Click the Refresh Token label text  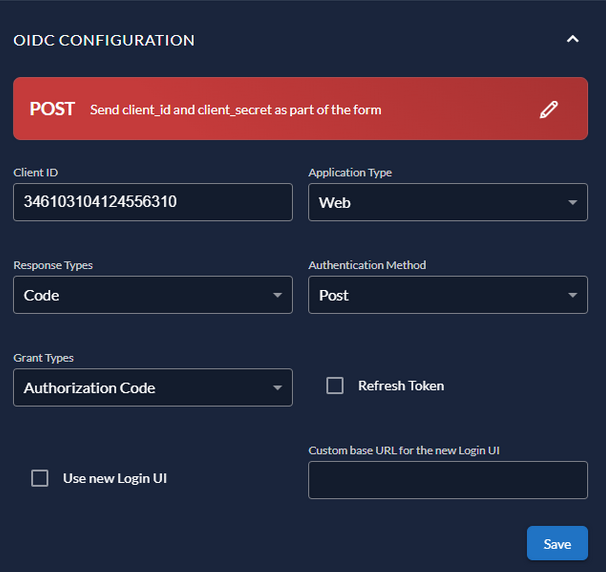click(401, 386)
